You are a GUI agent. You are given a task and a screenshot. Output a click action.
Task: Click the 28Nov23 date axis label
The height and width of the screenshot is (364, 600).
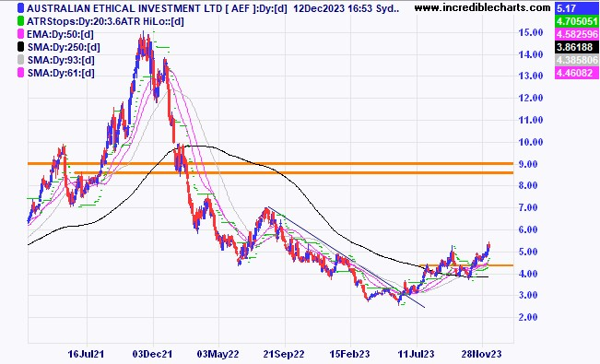[481, 354]
